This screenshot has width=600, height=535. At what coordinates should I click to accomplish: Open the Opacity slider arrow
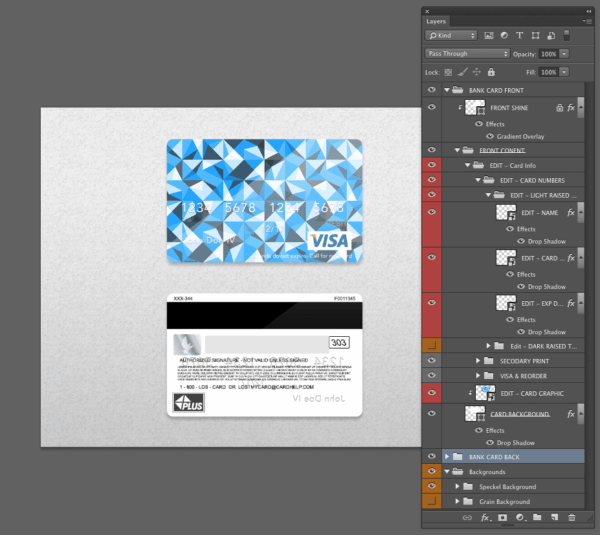pos(564,54)
